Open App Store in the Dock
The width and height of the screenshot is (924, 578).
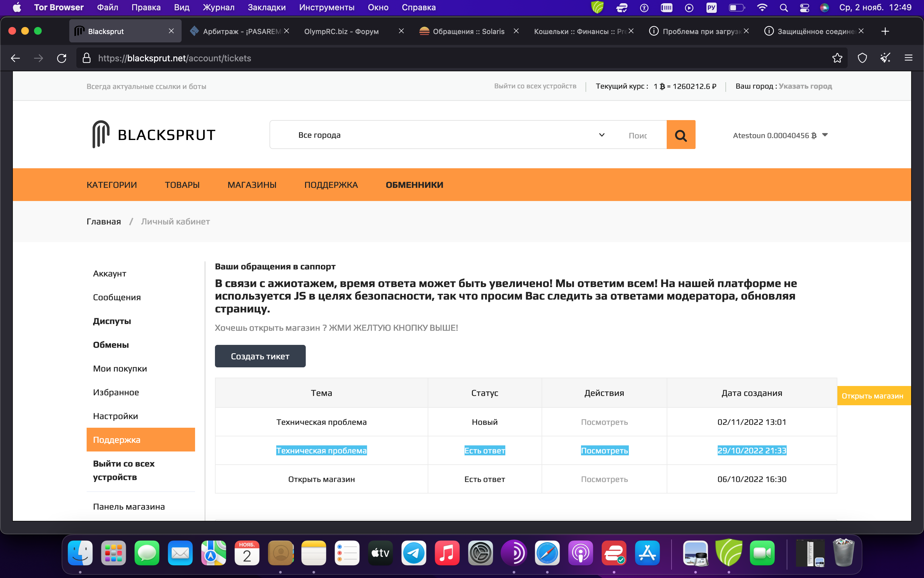point(647,553)
